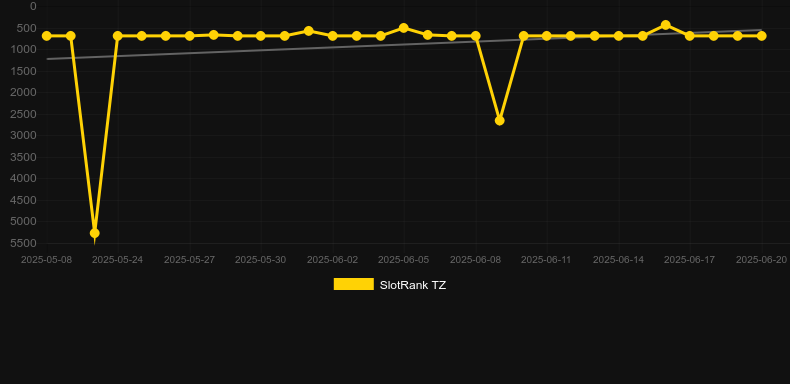Click the data point above 2025-05-30
This screenshot has width=790, height=384.
pyautogui.click(x=261, y=36)
